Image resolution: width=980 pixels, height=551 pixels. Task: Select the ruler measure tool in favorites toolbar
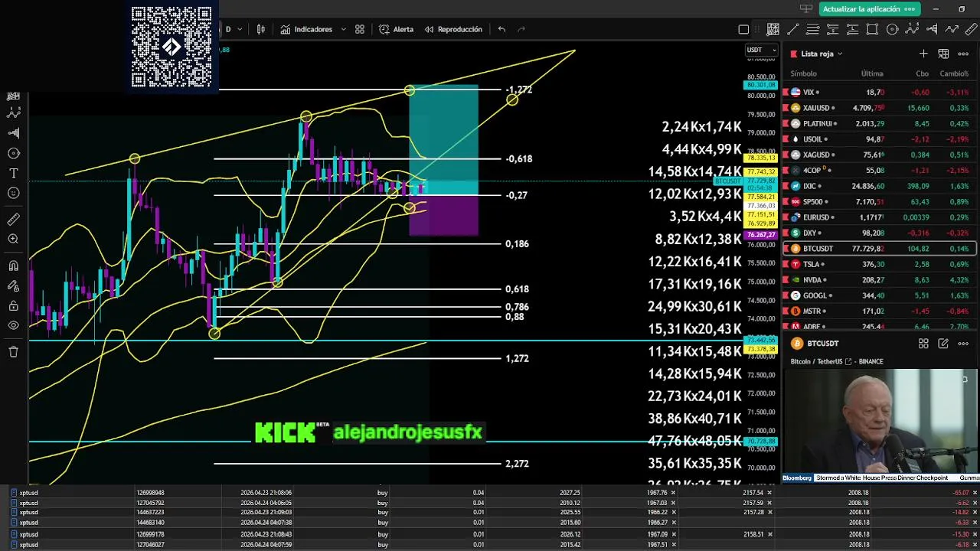click(x=971, y=30)
